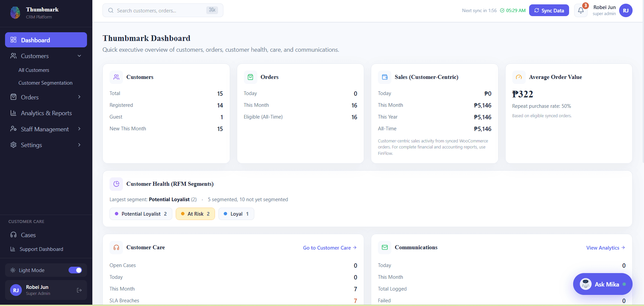Click the Orders bag icon in sidebar
This screenshot has width=644, height=306.
coord(13,97)
